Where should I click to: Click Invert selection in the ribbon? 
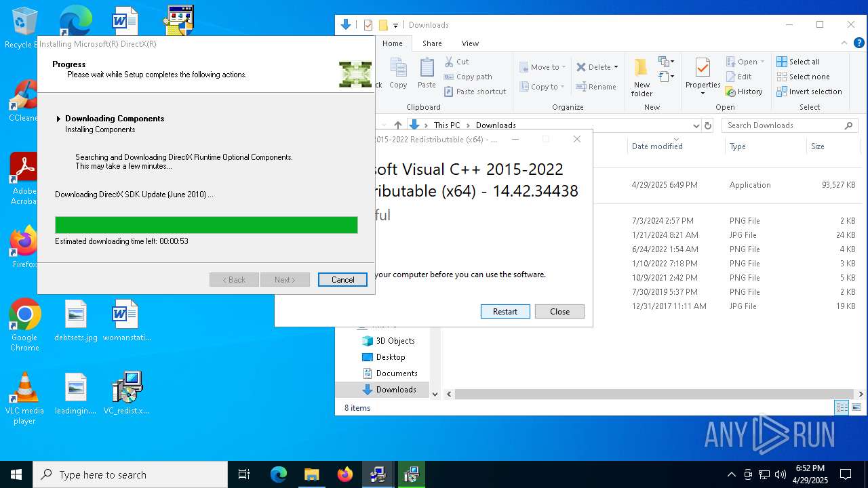click(809, 91)
